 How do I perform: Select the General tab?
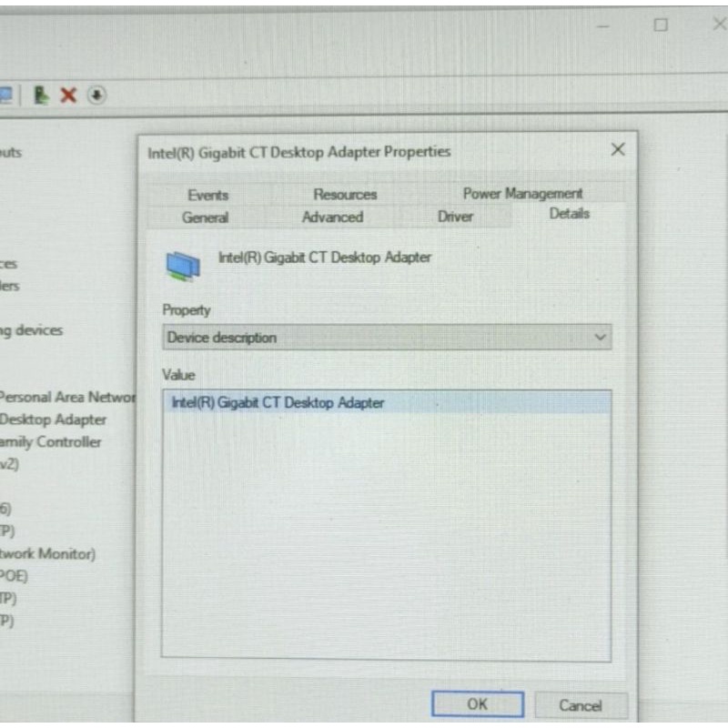(x=206, y=217)
